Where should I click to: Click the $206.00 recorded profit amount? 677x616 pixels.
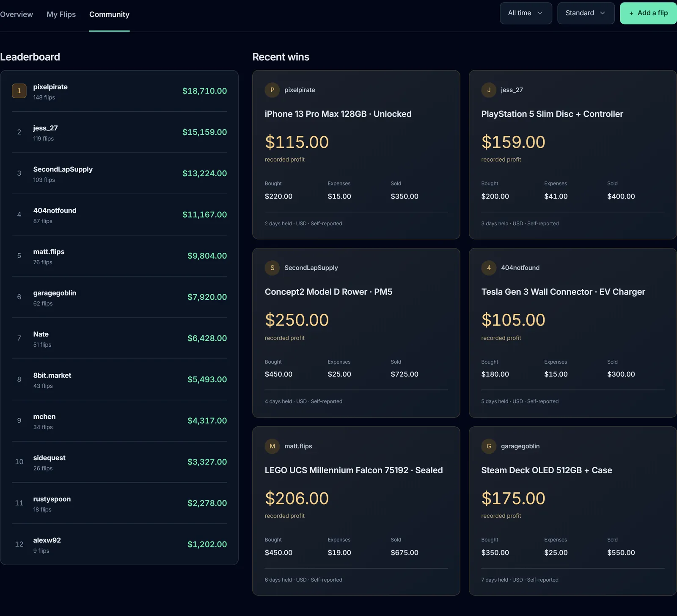(x=297, y=498)
